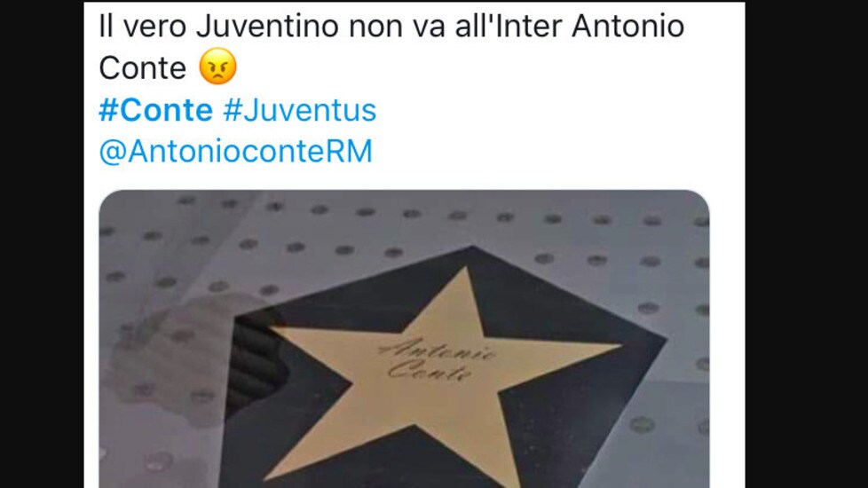Click the angry face emoji

[x=217, y=67]
